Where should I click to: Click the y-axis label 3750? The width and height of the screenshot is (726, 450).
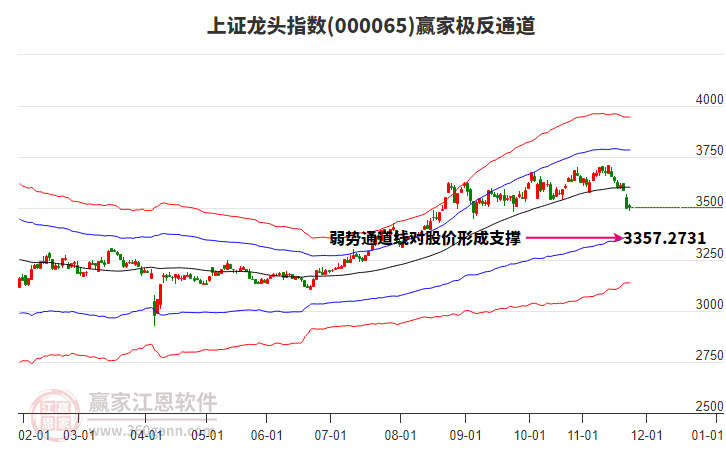(x=709, y=151)
